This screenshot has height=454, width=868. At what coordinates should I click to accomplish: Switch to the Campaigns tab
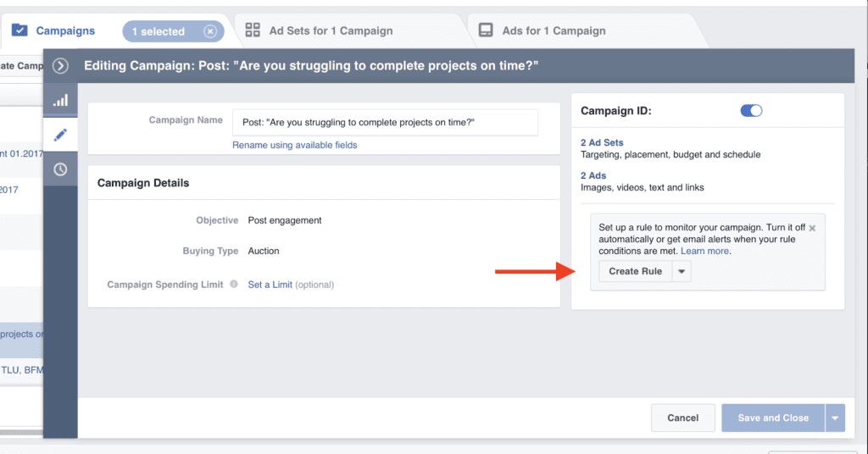tap(64, 31)
